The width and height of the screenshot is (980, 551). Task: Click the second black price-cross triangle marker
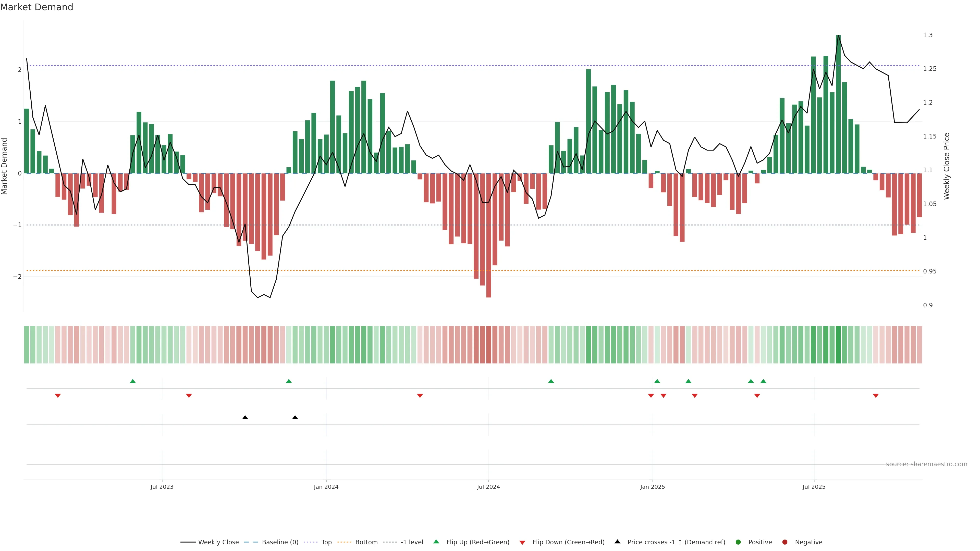[295, 418]
